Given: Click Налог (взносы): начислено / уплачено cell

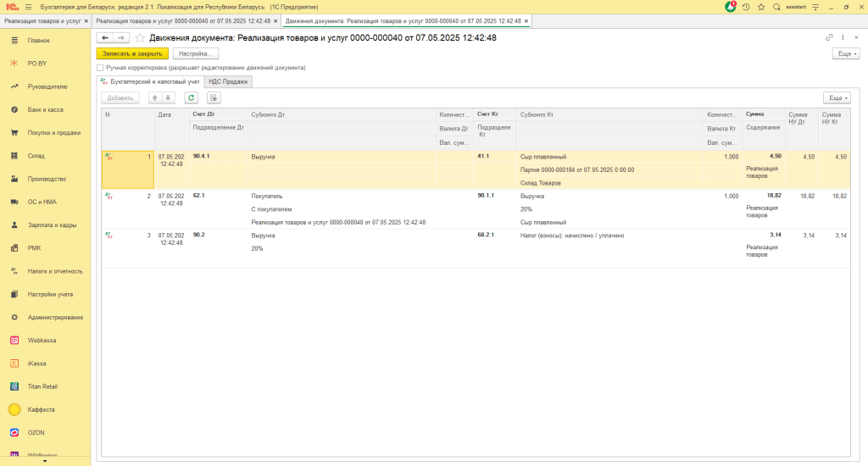Looking at the screenshot, I should (x=609, y=236).
